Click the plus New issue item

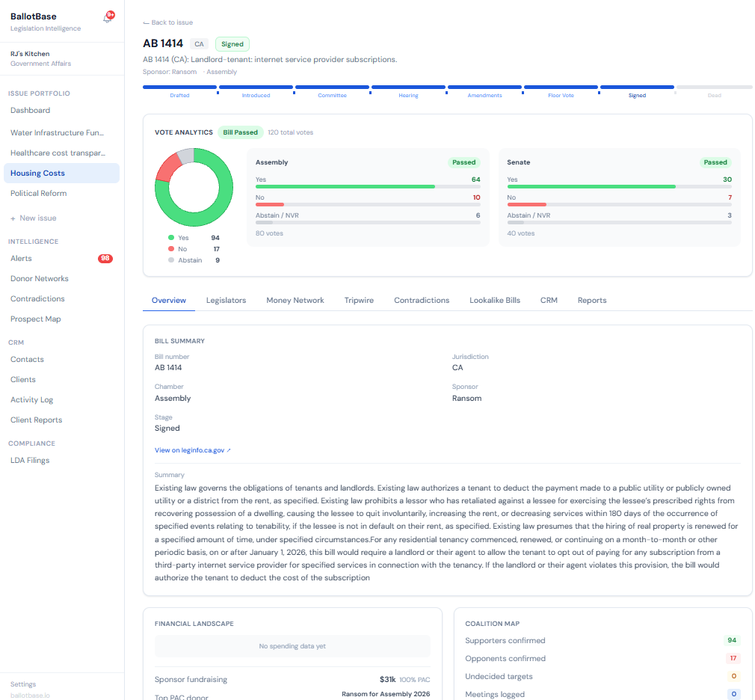[33, 218]
